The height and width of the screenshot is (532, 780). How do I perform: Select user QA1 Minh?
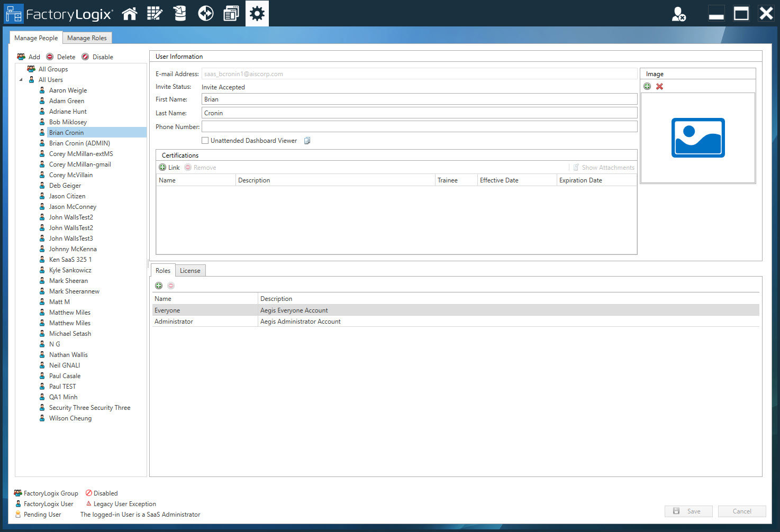(x=63, y=397)
